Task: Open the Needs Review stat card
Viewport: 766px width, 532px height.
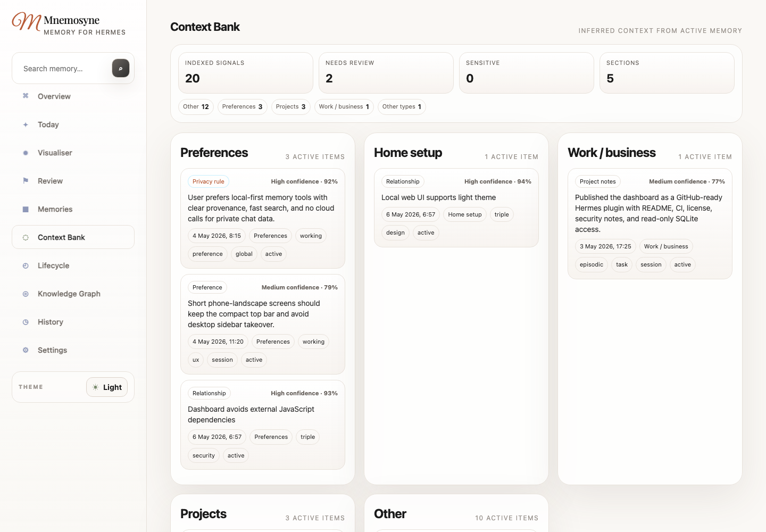Action: point(386,73)
